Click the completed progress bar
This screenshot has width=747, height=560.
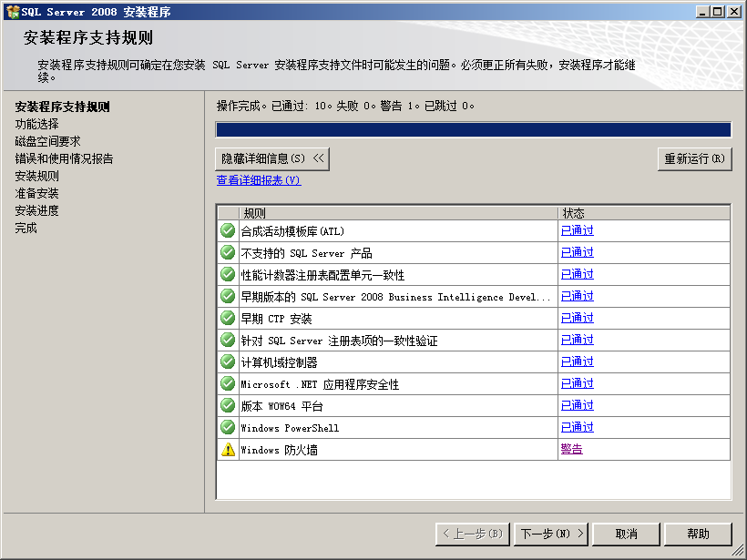[x=473, y=129]
